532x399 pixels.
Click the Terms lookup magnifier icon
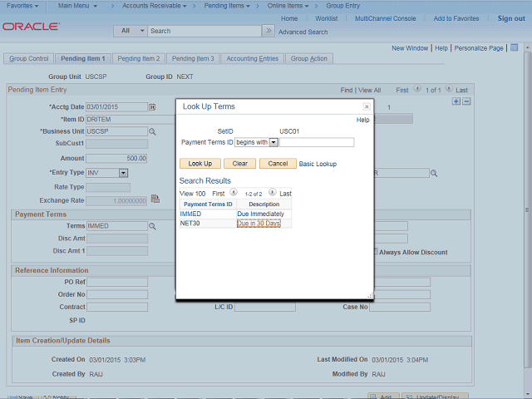(x=152, y=226)
